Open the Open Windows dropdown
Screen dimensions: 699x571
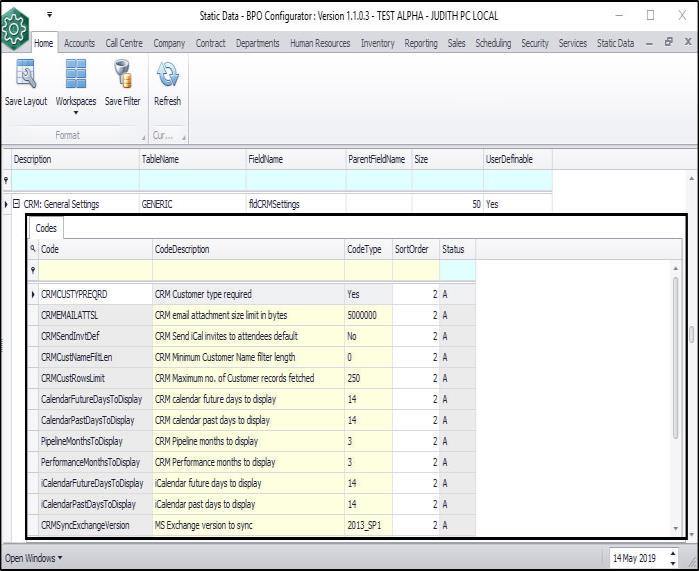pos(34,557)
